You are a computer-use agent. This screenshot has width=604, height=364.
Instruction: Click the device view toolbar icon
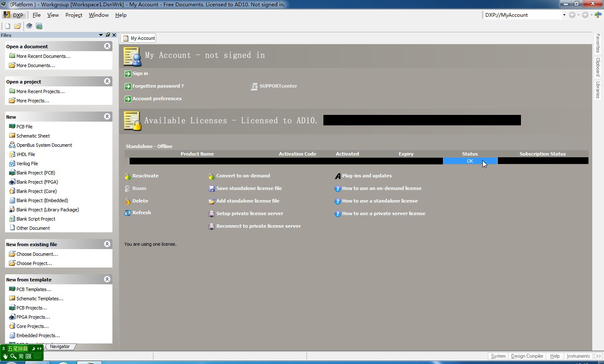29,26
